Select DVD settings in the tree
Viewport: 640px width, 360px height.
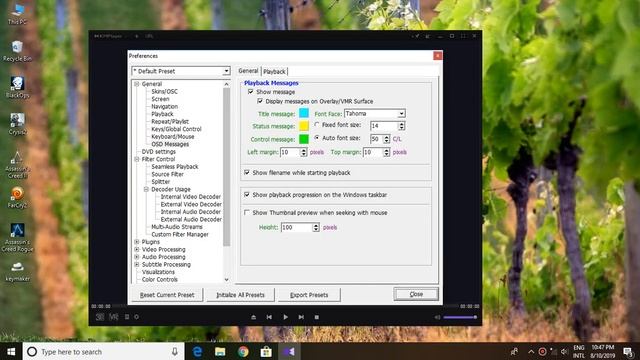pos(159,152)
